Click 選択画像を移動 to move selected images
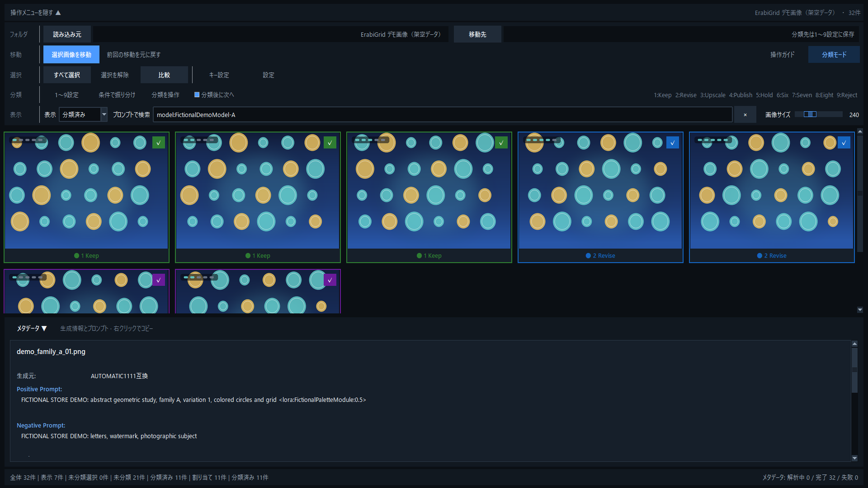Screen dimensions: 868x488 click(71, 55)
